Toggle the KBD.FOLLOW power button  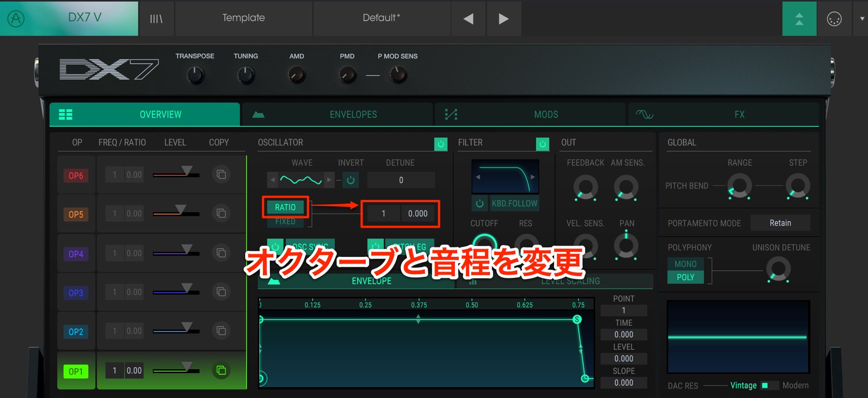pyautogui.click(x=479, y=204)
